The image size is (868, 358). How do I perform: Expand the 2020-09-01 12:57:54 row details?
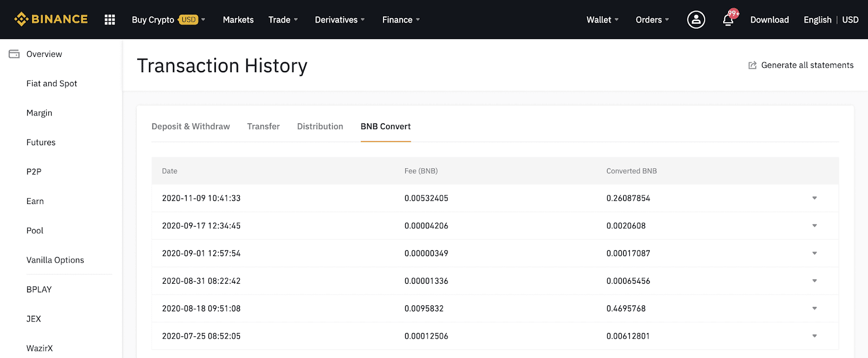[814, 253]
